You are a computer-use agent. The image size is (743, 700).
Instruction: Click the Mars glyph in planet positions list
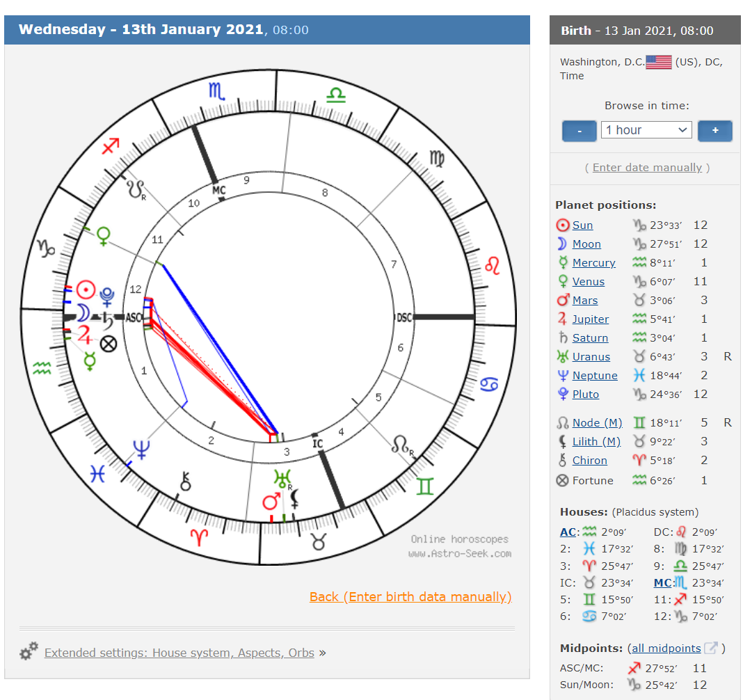coord(563,299)
